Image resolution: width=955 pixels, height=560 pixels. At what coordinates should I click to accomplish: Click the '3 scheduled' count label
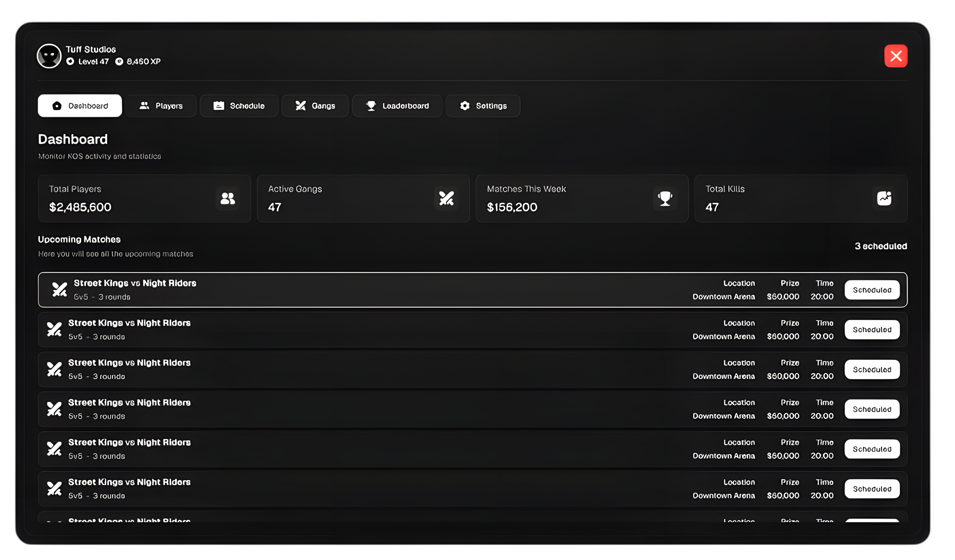point(881,246)
